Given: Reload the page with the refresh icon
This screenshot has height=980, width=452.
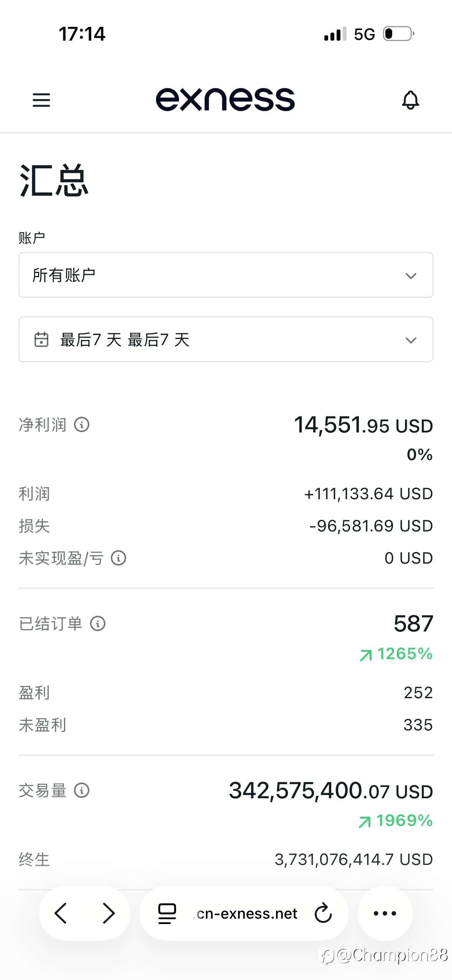Looking at the screenshot, I should point(323,913).
